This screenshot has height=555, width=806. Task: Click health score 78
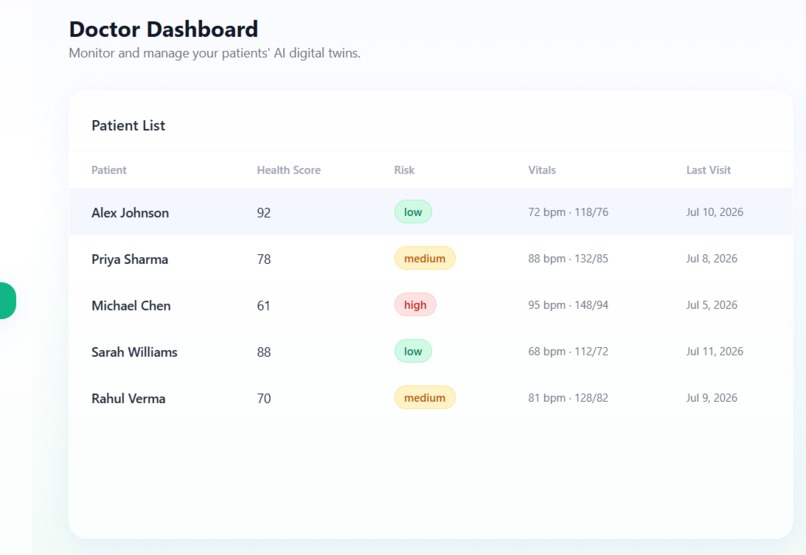tap(264, 259)
